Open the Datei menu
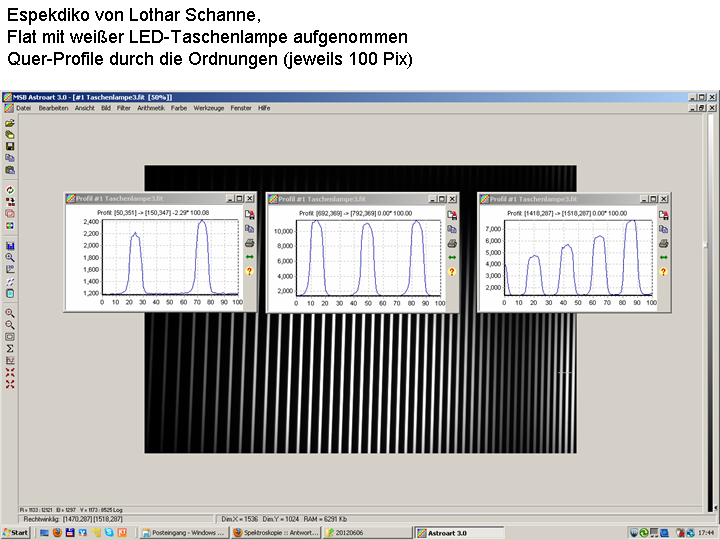The height and width of the screenshot is (540, 720). click(x=23, y=107)
